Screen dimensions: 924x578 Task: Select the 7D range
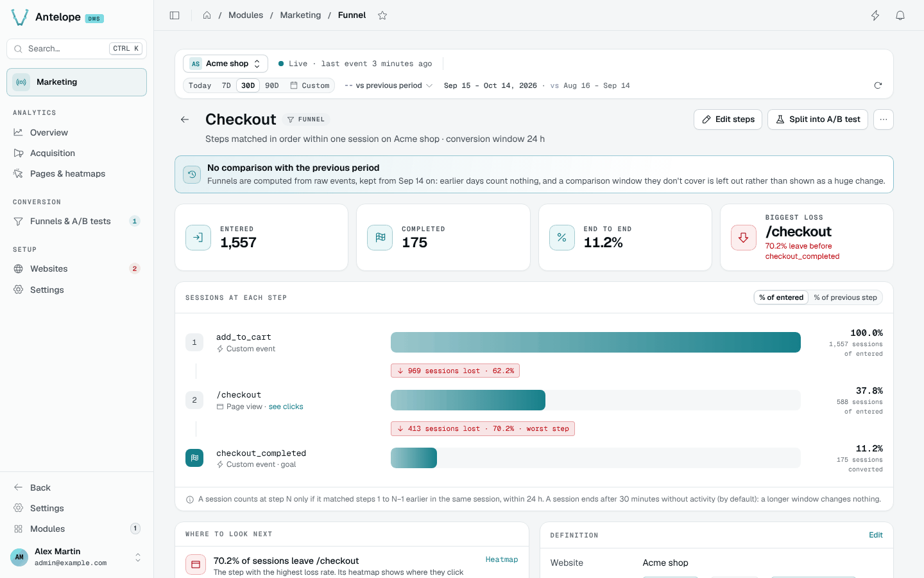(x=226, y=85)
